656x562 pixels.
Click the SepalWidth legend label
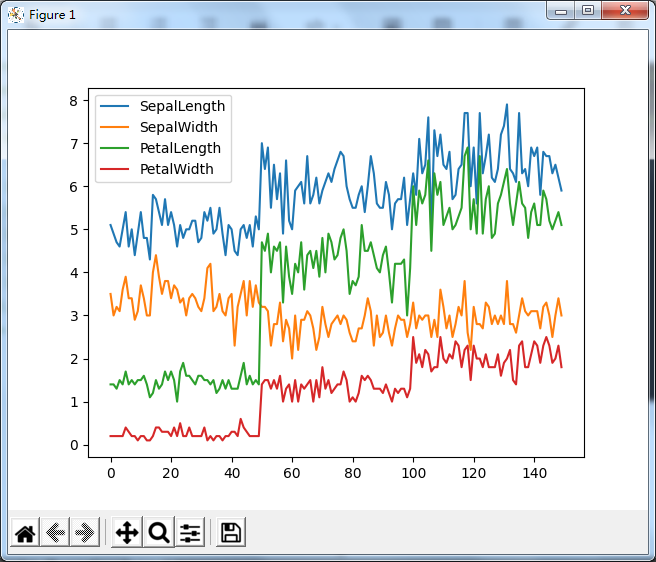pyautogui.click(x=179, y=127)
